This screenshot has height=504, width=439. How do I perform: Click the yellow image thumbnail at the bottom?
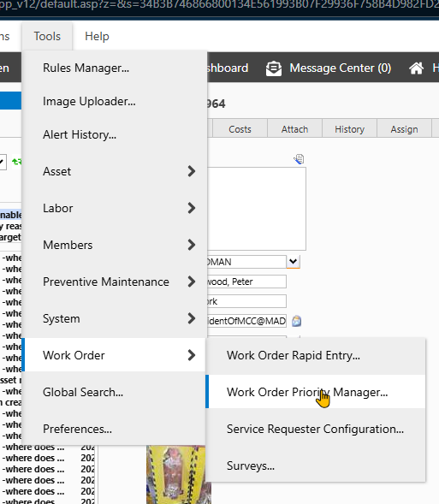coord(179,474)
